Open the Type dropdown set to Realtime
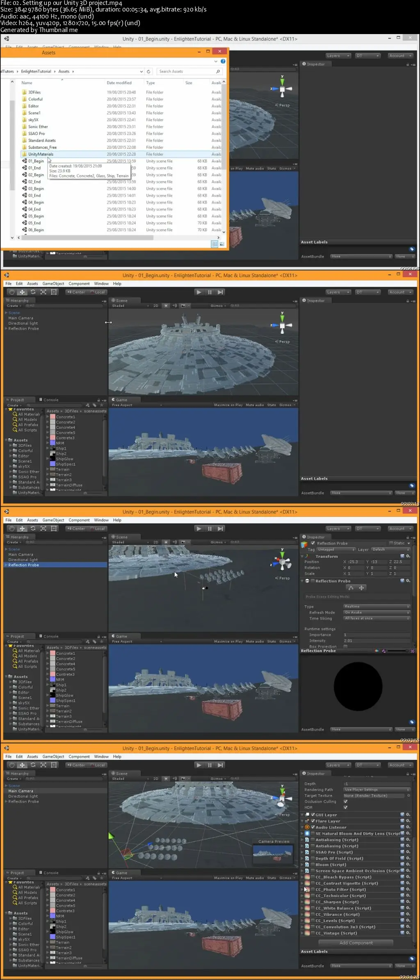The width and height of the screenshot is (420, 980). pos(377,606)
